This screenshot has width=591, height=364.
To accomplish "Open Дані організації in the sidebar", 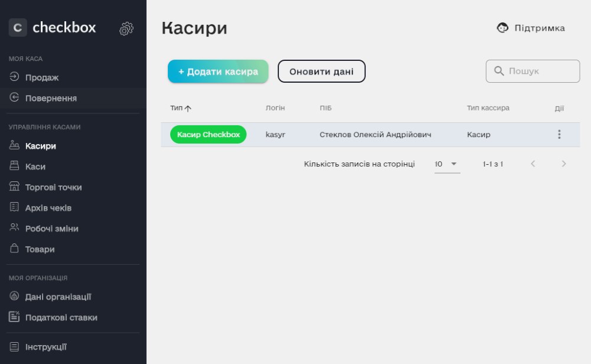I will coord(57,297).
